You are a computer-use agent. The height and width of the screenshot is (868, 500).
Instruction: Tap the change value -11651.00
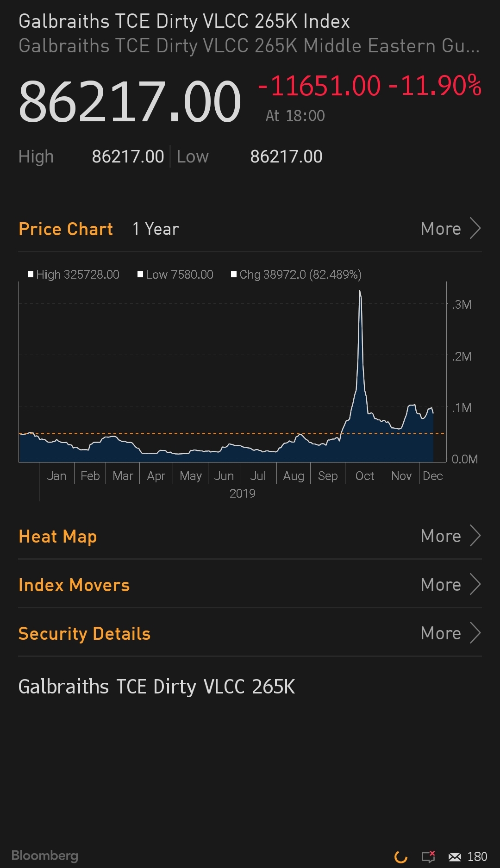point(319,86)
